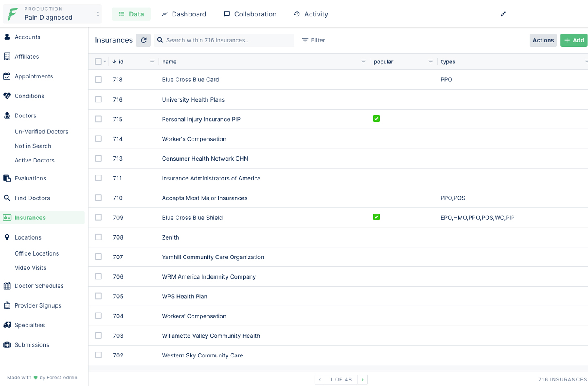This screenshot has height=386, width=588.
Task: Open Active Doctors in sidebar
Action: click(x=34, y=160)
